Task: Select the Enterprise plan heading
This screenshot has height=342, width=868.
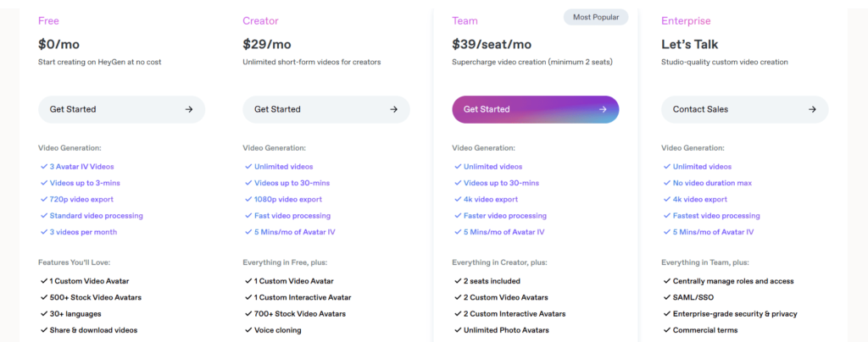Action: [686, 21]
